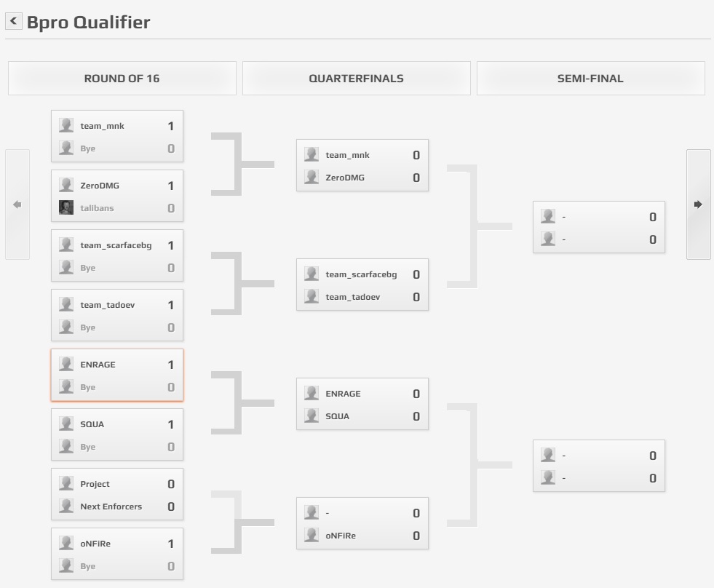Open the bottom semi-final match box

tap(599, 466)
